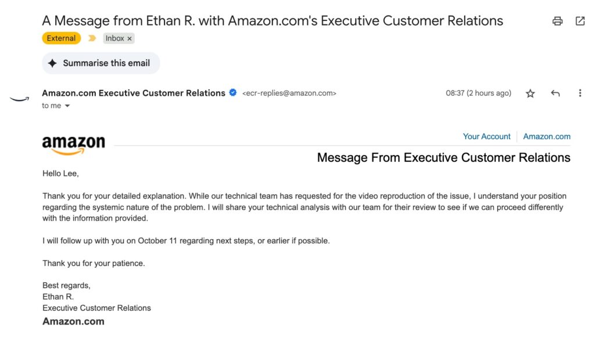The width and height of the screenshot is (595, 364).
Task: Visit Amazon.com via the header link
Action: (x=547, y=136)
